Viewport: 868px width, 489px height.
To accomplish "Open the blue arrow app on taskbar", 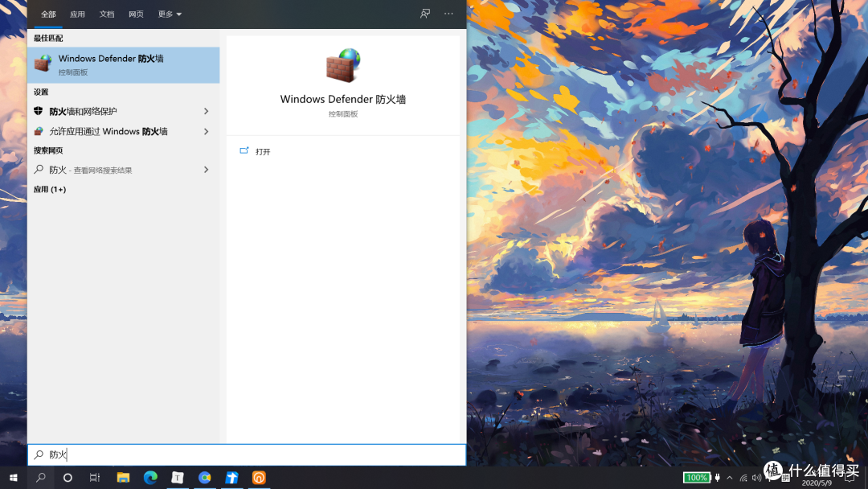I will point(231,478).
